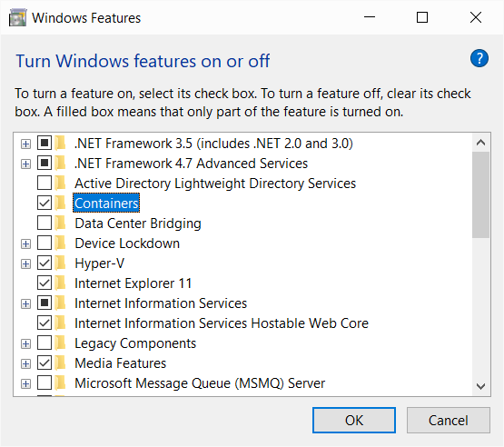
Task: Uncheck the Media Features checkbox
Action: (44, 363)
